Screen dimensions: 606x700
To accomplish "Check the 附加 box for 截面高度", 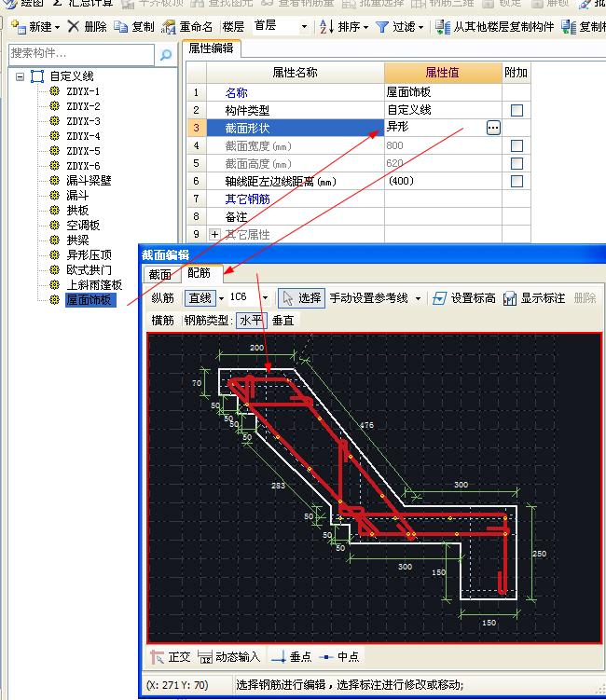I will tap(516, 163).
